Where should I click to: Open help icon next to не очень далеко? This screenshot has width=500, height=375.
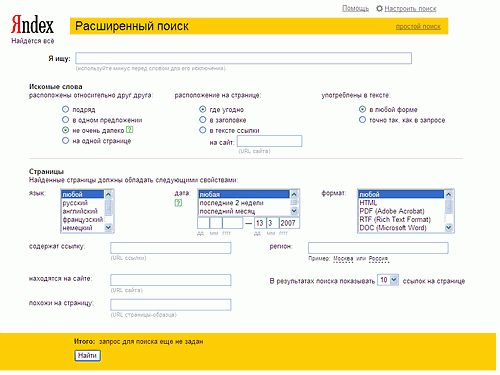click(x=130, y=130)
